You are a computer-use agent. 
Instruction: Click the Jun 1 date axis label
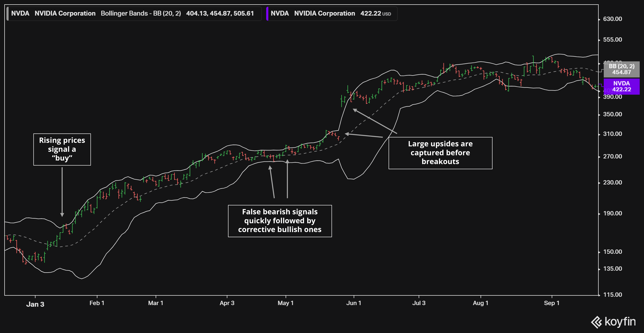(353, 303)
